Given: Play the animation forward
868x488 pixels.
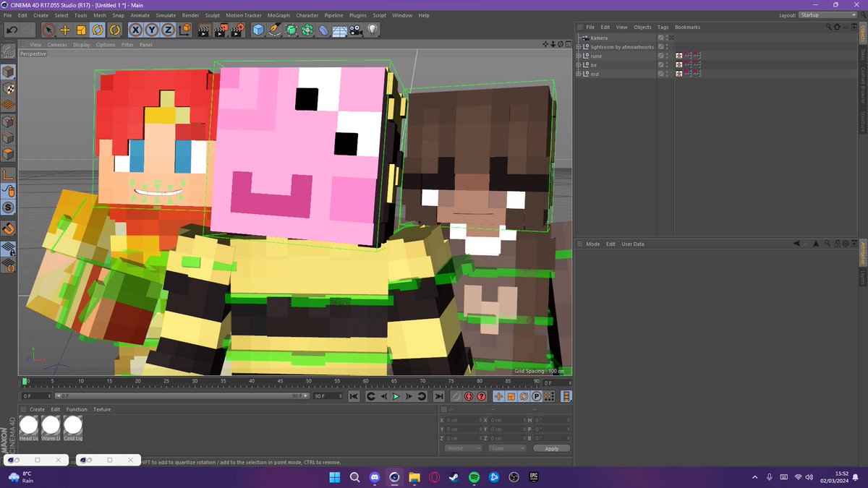Looking at the screenshot, I should coord(396,396).
